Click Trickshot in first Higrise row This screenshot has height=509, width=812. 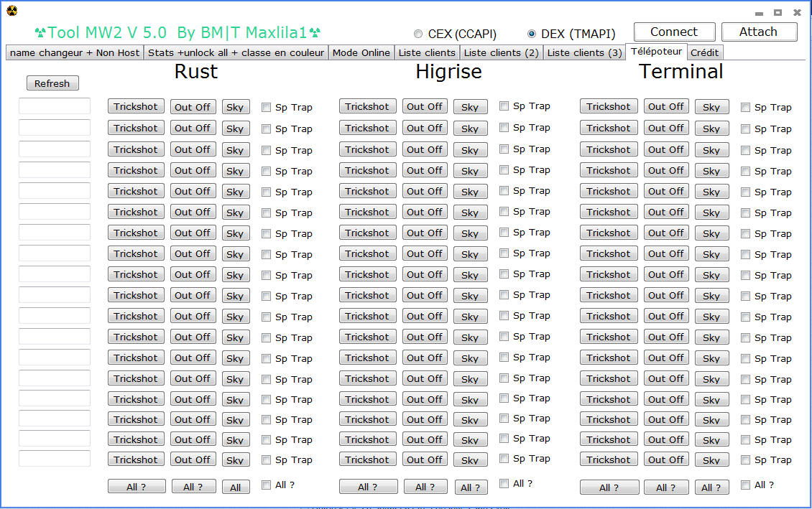pos(368,106)
